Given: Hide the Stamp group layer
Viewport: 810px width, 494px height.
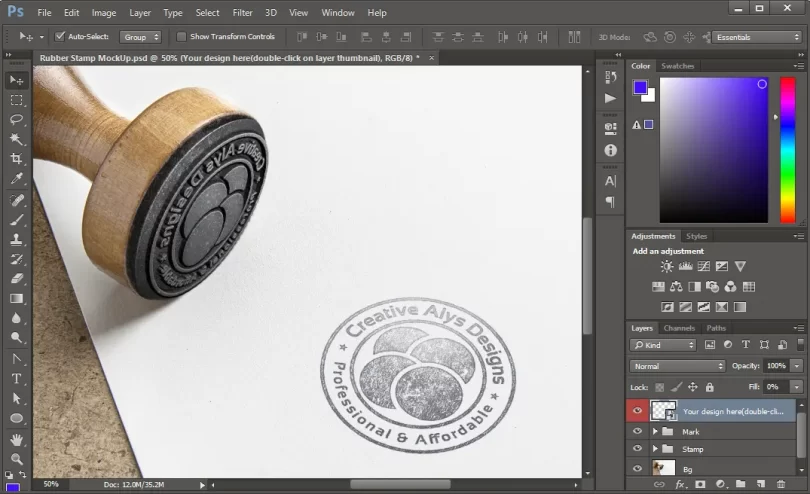Looking at the screenshot, I should click(x=637, y=449).
